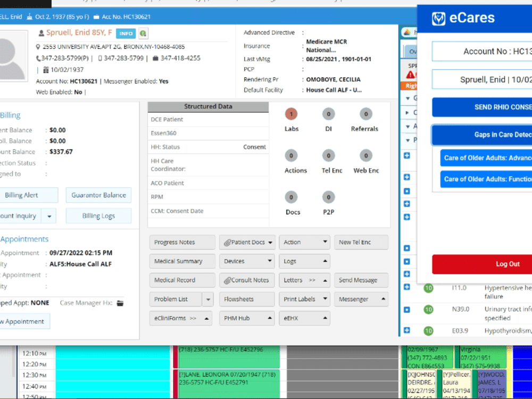Click Send RHIO Consent button
The width and height of the screenshot is (532, 399).
pos(482,107)
